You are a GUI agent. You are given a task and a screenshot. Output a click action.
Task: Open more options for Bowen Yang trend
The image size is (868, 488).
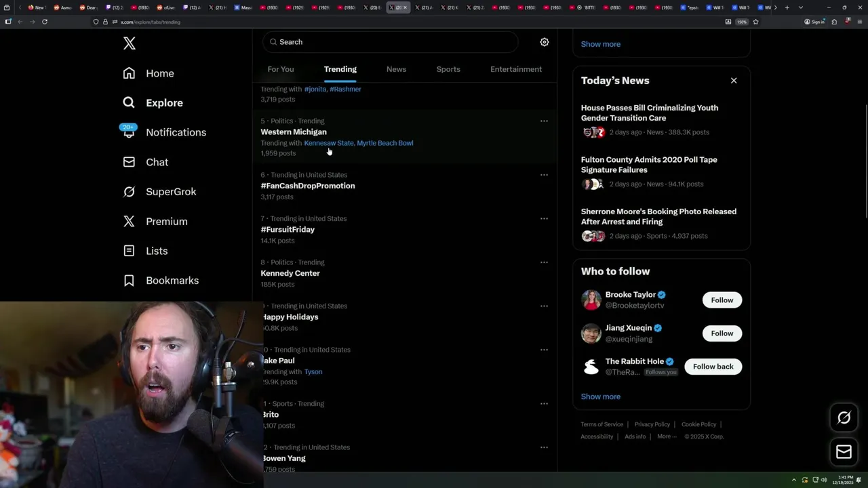[x=544, y=447]
